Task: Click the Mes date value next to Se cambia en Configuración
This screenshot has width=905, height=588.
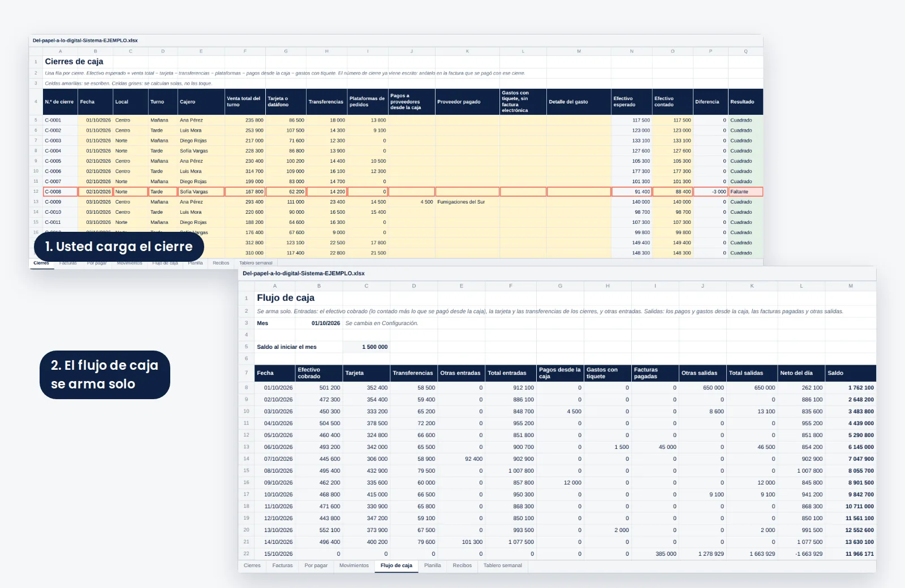Action: point(319,323)
